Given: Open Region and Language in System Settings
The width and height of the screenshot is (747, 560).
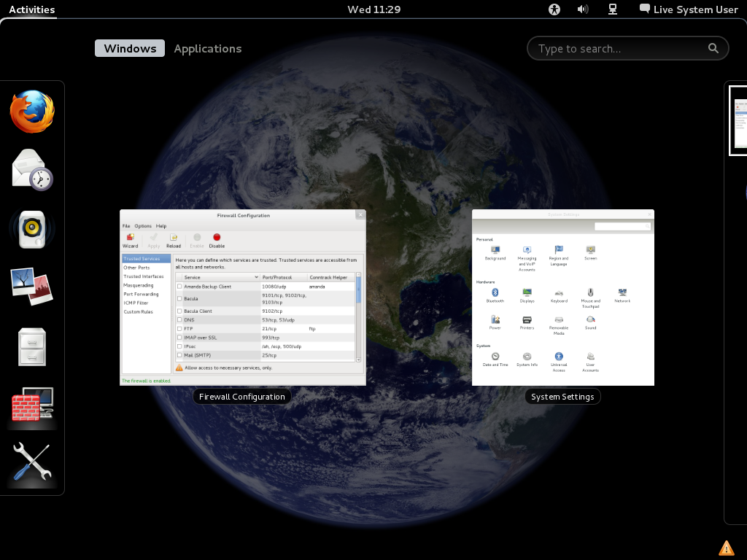Looking at the screenshot, I should point(558,256).
